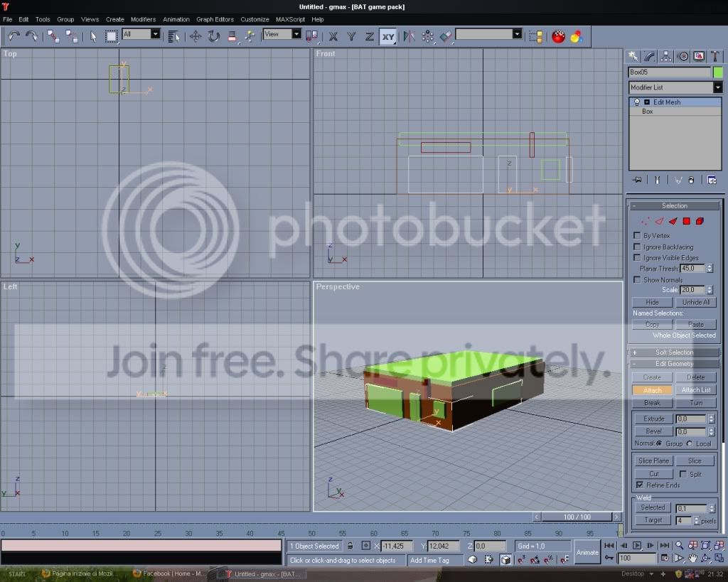Click the Unhide All button
The image size is (728, 582).
click(x=695, y=302)
